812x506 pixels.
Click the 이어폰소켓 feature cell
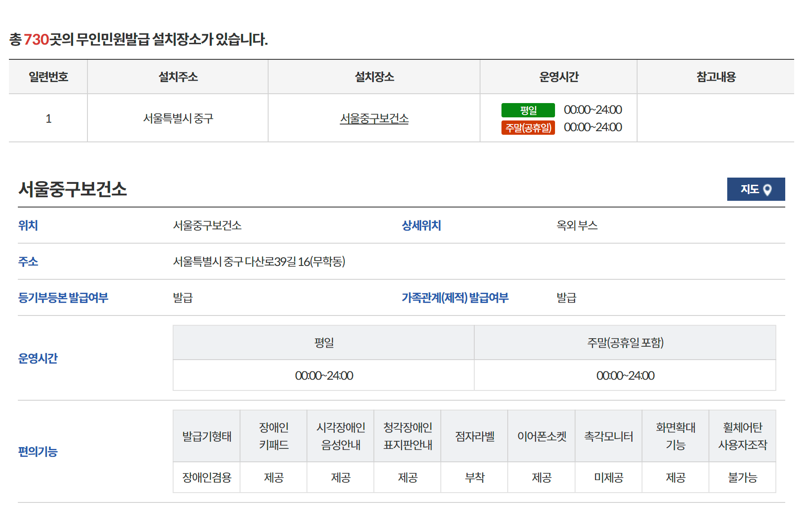[x=541, y=435]
